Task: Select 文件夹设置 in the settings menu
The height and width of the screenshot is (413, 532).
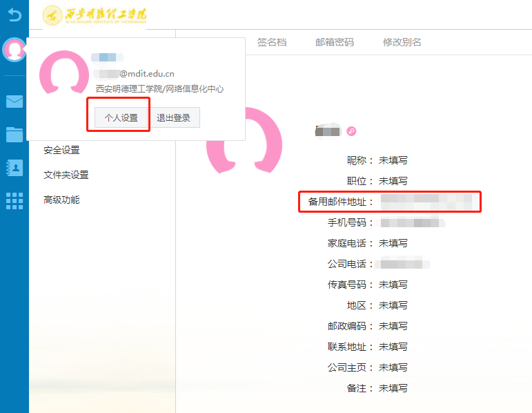Action: pyautogui.click(x=66, y=175)
